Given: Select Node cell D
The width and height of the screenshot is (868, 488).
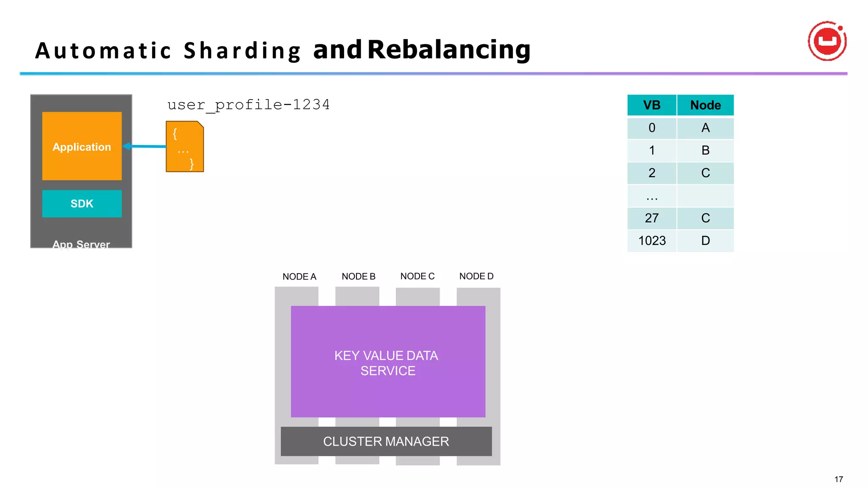Looking at the screenshot, I should 706,241.
